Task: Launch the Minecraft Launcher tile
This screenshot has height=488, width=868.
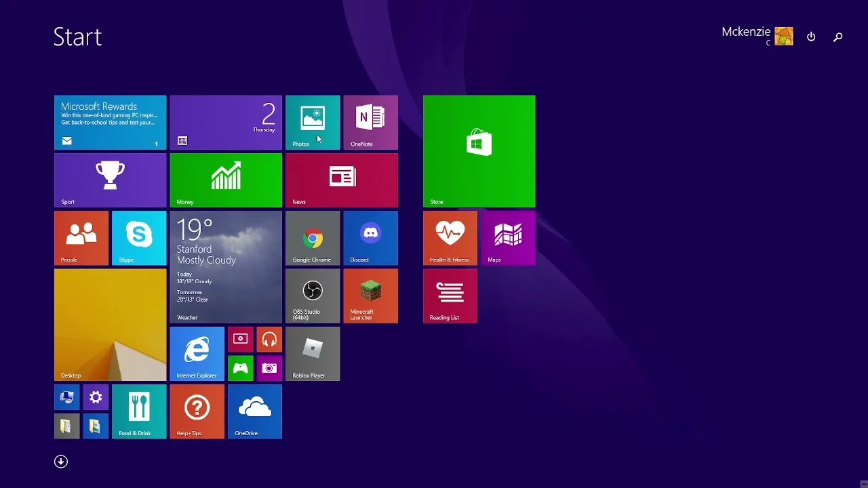Action: [x=370, y=296]
